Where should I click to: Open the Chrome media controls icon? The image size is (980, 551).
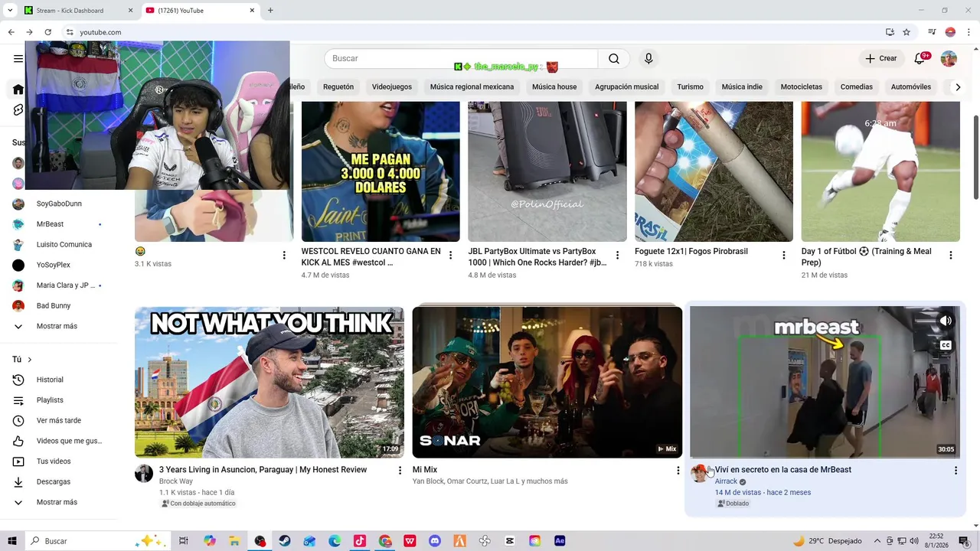(x=932, y=32)
